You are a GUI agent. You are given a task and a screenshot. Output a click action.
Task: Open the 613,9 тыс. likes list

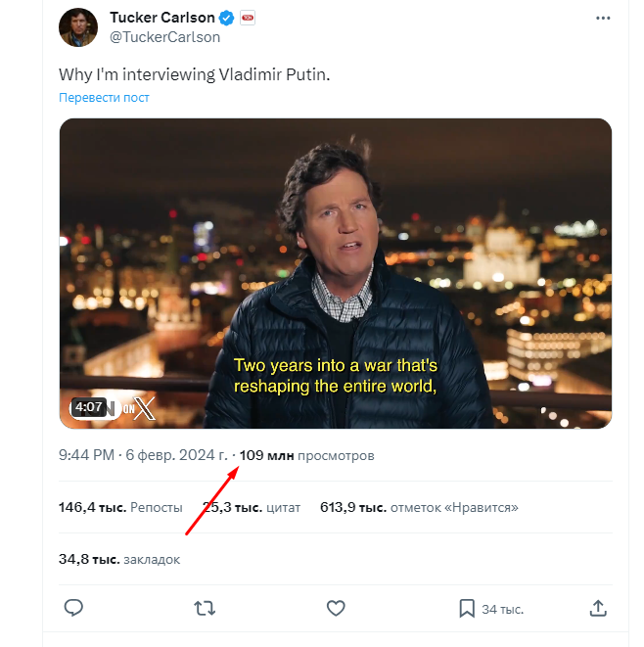point(419,507)
